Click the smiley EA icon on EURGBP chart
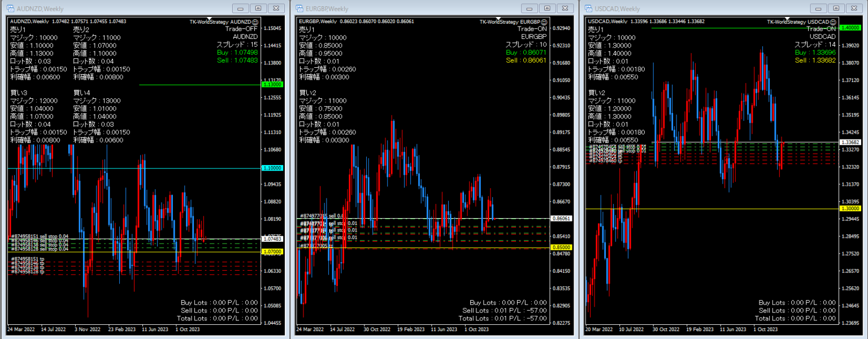This screenshot has height=339, width=868. 543,21
